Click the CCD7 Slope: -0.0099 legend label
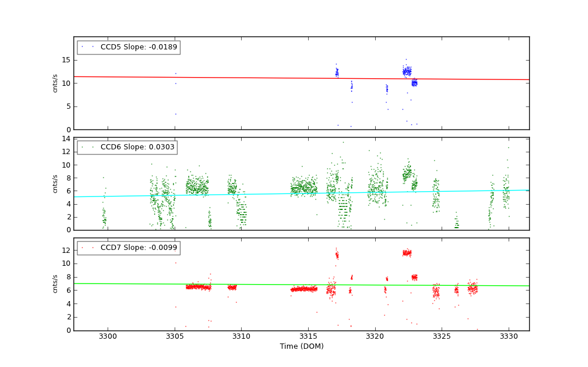This screenshot has height=367, width=588. 138,248
